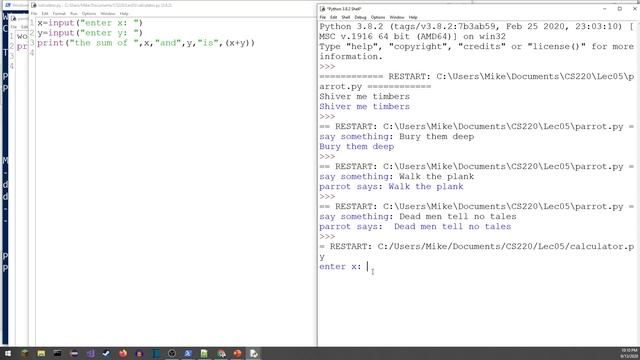Launch Visual Studio from the taskbar

pos(90,353)
